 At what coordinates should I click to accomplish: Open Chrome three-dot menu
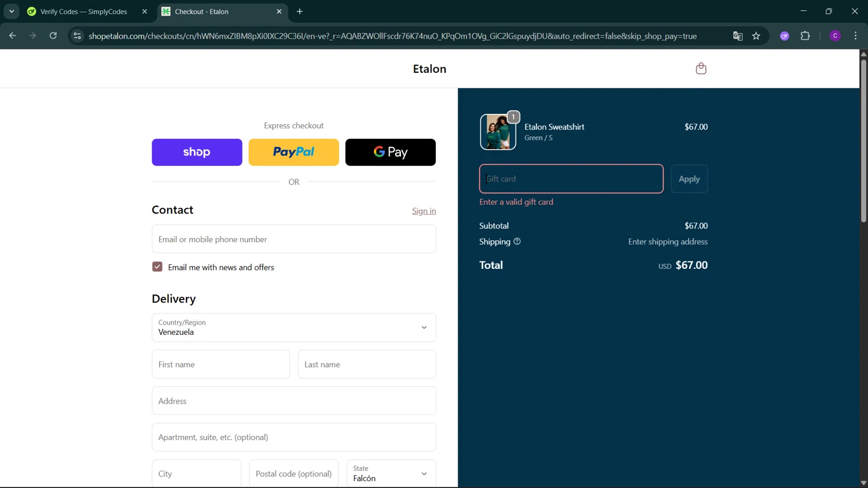pos(855,36)
